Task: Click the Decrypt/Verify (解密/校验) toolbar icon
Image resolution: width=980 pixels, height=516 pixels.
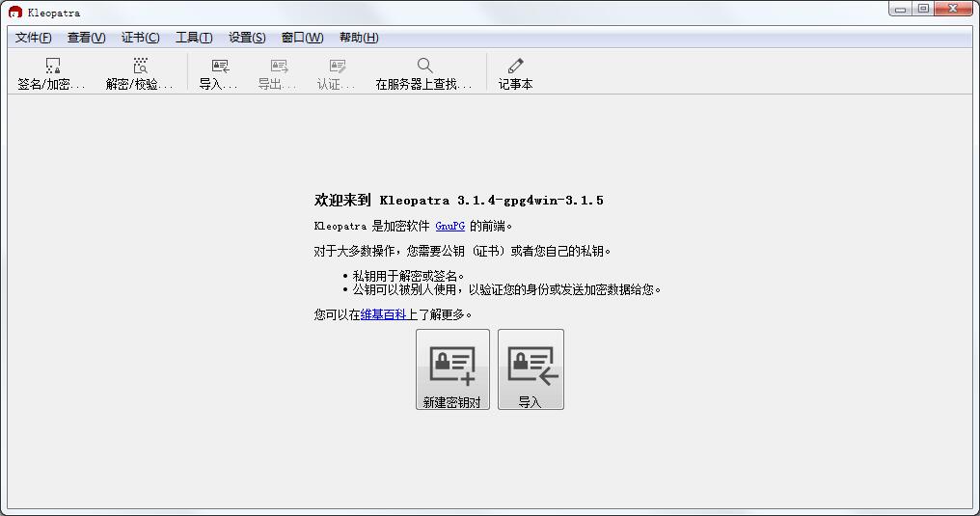Action: [141, 66]
